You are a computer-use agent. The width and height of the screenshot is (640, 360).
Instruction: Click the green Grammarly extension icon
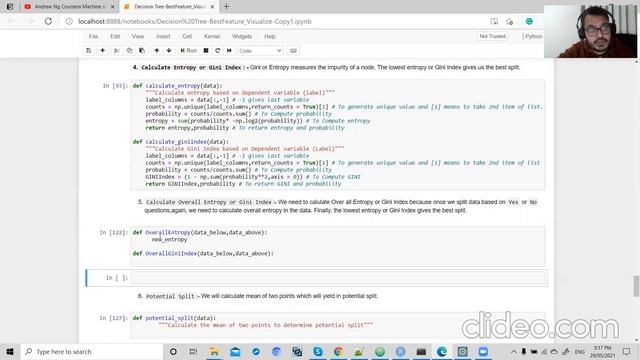click(529, 21)
